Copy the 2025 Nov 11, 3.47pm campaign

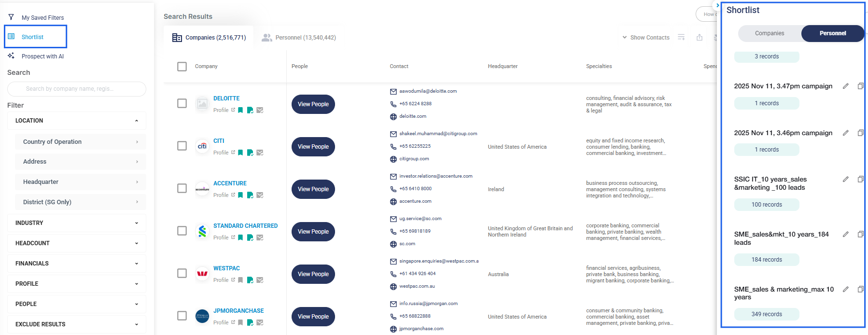[860, 86]
